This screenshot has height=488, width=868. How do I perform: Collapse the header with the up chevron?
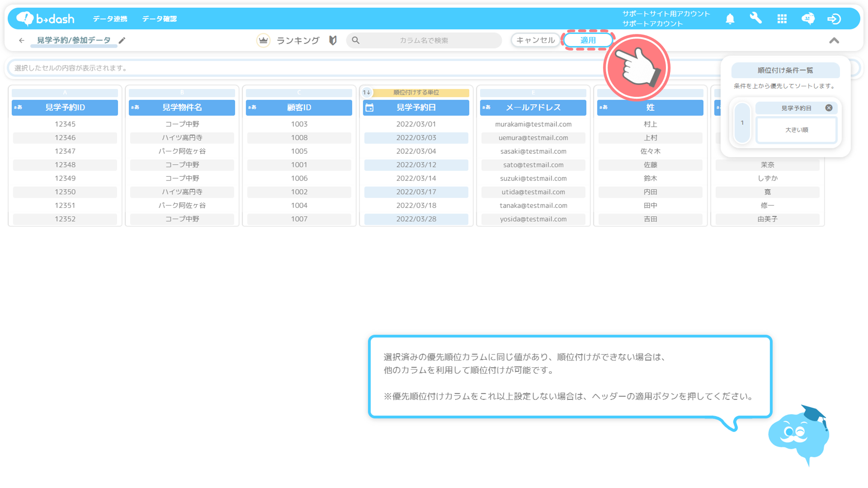tap(834, 41)
